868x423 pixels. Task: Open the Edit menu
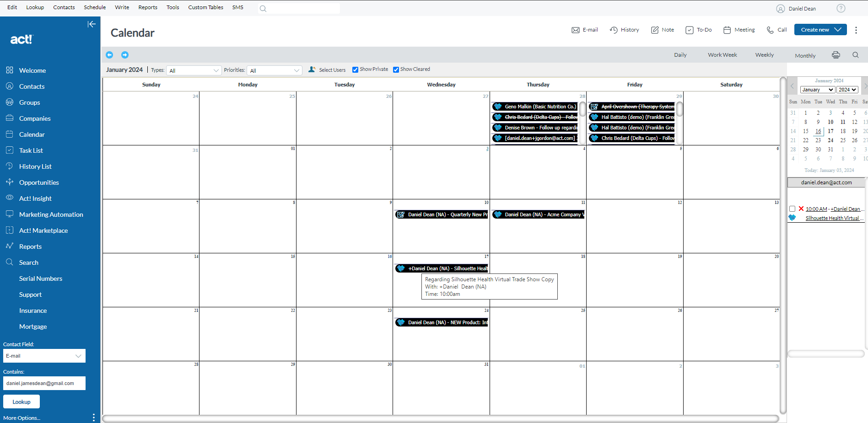pos(12,7)
